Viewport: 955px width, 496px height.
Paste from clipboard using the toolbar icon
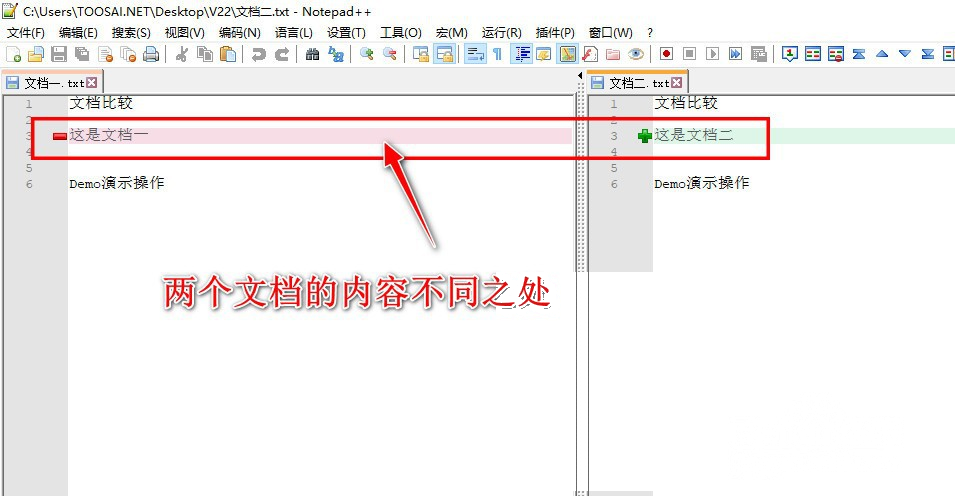[228, 54]
